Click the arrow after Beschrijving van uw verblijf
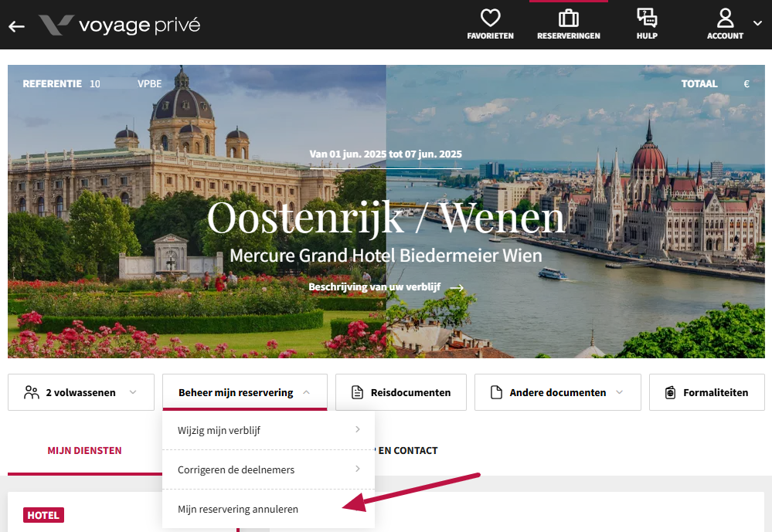This screenshot has height=532, width=772. (x=457, y=287)
